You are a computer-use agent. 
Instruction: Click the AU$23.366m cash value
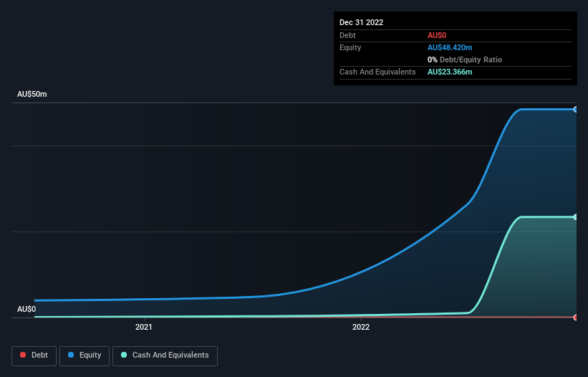point(450,72)
